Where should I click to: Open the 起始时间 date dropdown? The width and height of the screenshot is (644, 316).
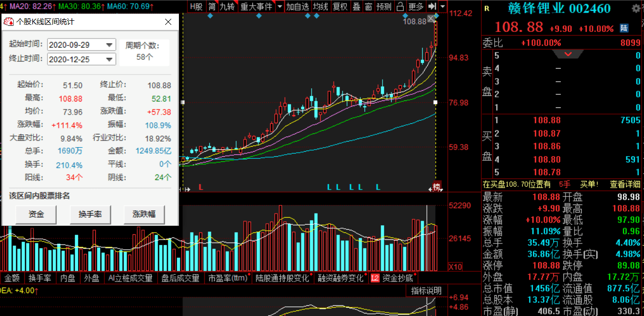110,45
